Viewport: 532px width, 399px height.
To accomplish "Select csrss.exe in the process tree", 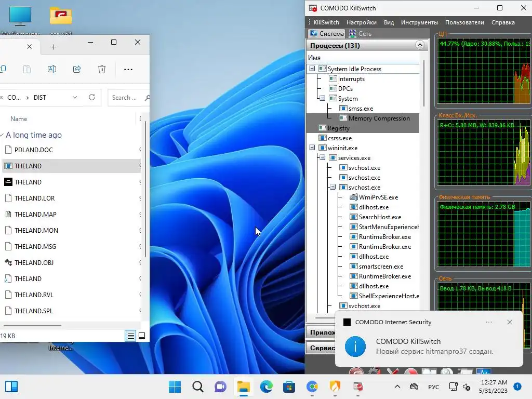I will tap(335, 138).
